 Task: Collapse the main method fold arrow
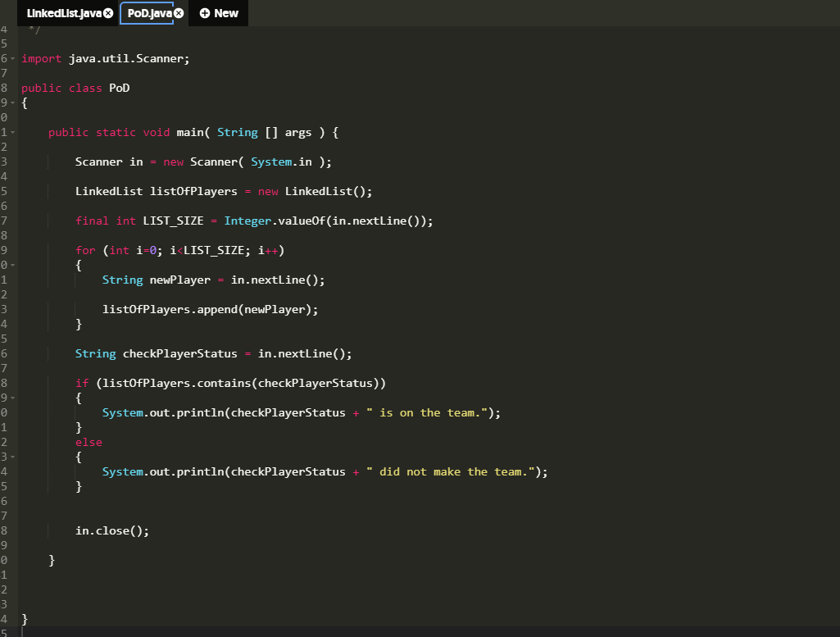pos(13,132)
